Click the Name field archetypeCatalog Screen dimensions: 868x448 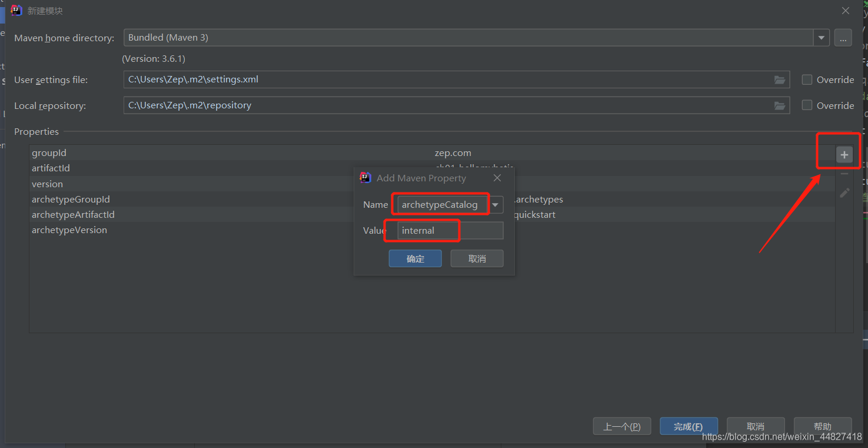click(x=443, y=205)
